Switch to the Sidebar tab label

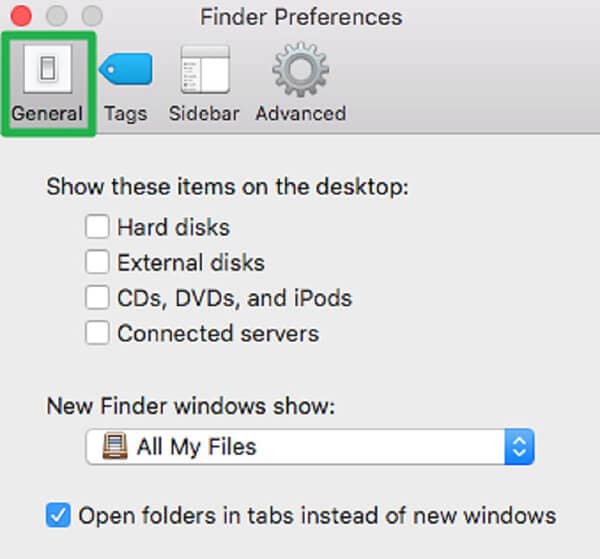click(204, 113)
